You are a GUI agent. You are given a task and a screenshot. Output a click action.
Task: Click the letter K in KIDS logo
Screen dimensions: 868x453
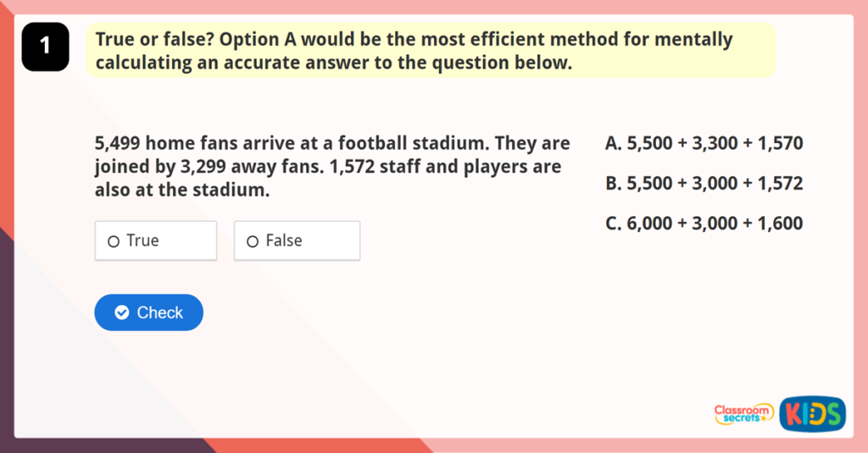793,413
